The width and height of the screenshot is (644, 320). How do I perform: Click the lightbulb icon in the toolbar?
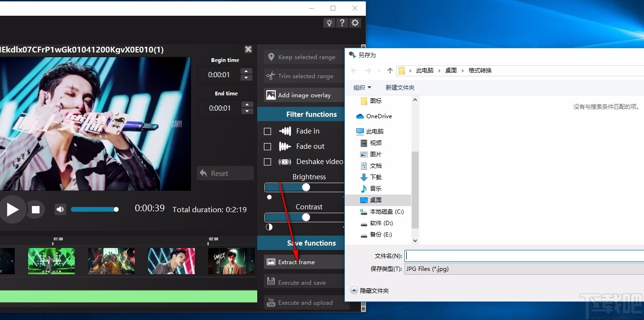pyautogui.click(x=329, y=22)
